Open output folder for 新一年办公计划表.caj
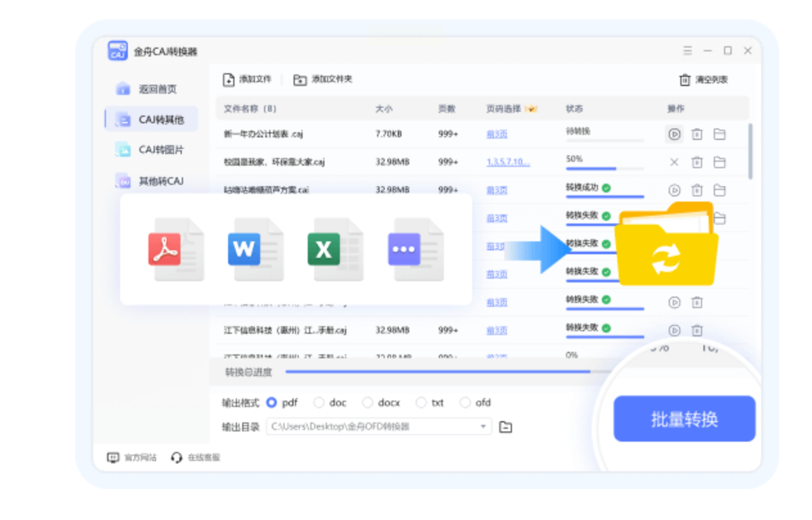This screenshot has width=812, height=520. coord(719,134)
